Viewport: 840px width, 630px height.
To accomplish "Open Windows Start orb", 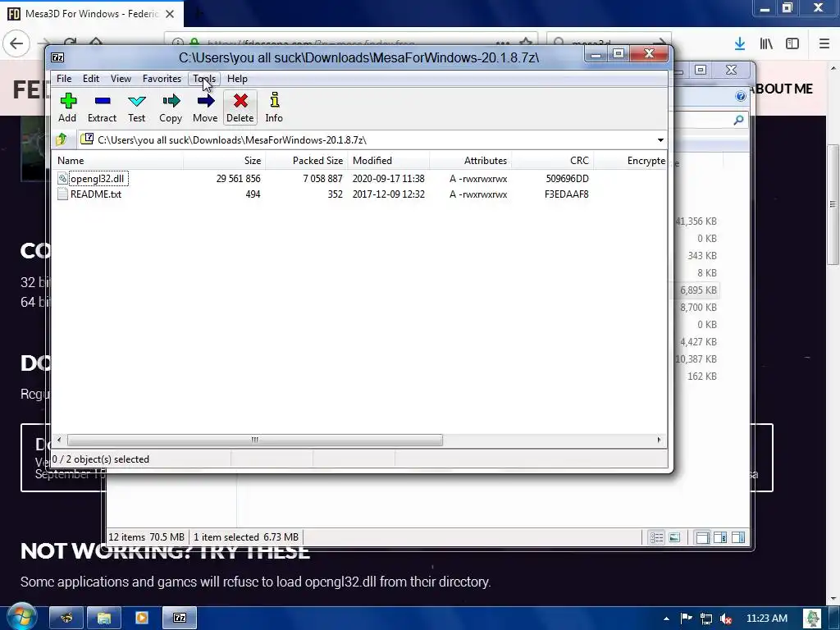I will (x=21, y=617).
